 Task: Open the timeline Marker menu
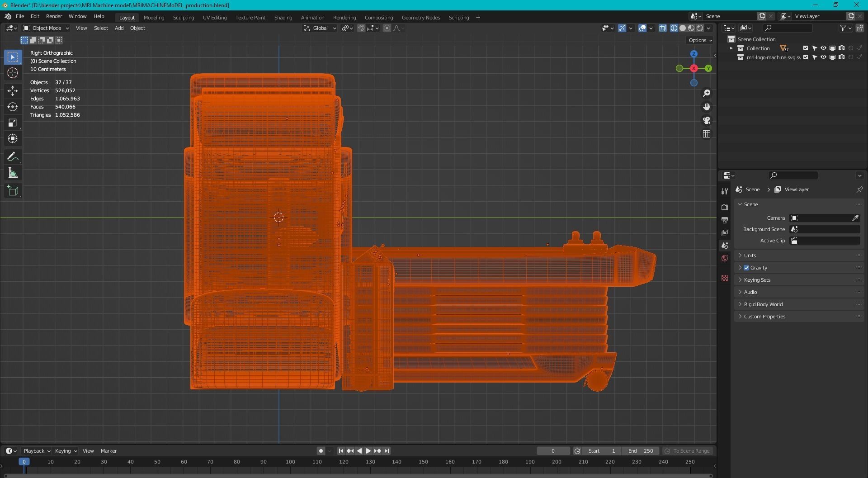[x=108, y=451]
